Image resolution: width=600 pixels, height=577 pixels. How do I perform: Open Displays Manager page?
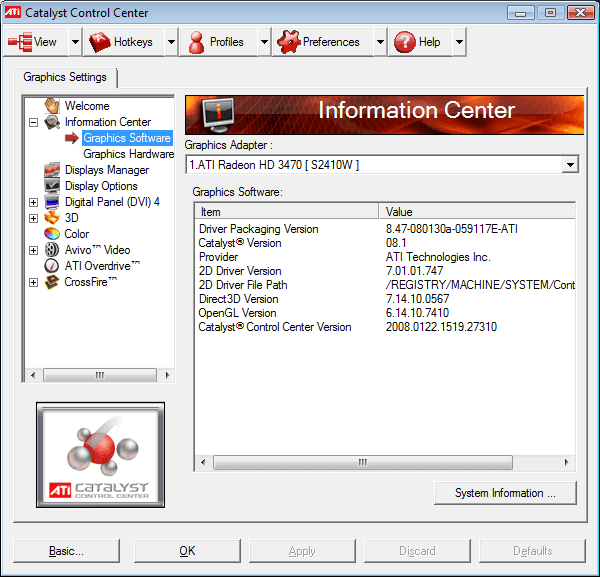pos(107,170)
